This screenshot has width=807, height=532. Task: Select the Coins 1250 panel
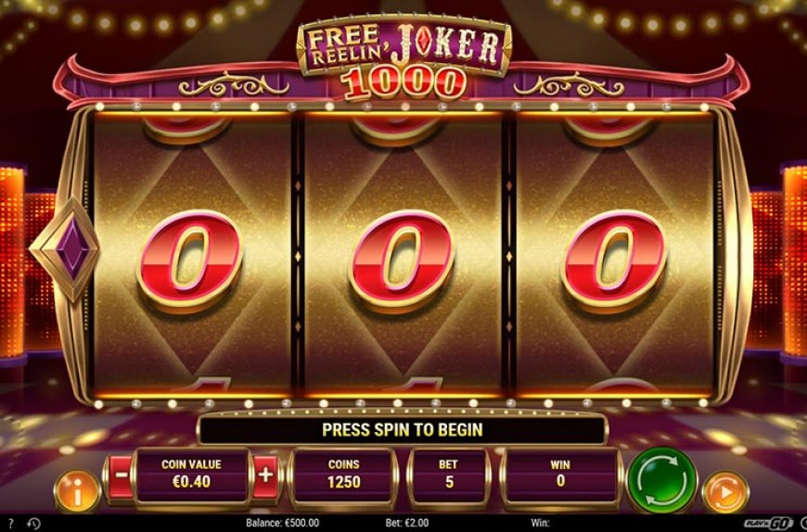point(344,475)
